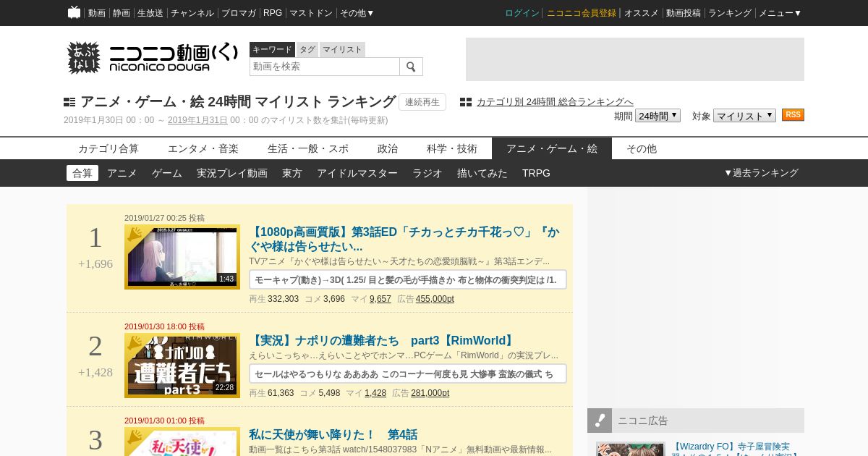Screen dimensions: 868x456
Task: Open rank 2 ナポリの遭難者たち thumbnail
Action: 182,366
